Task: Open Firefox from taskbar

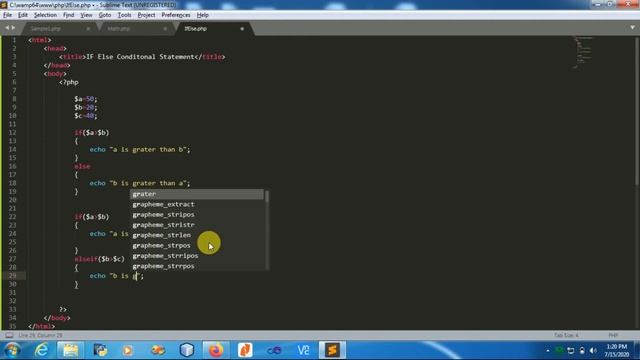Action: point(216,351)
